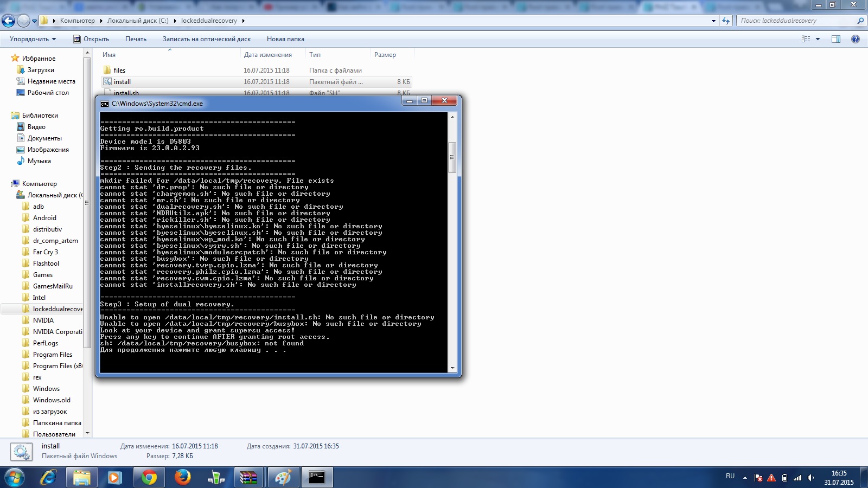
Task: Click the WinRAR taskbar icon
Action: click(x=248, y=477)
